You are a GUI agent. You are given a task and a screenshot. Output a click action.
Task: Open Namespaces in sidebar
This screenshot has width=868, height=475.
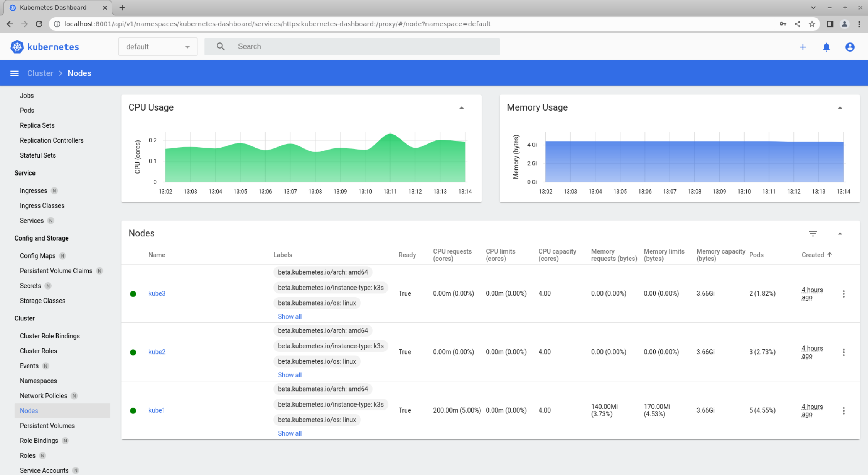point(38,381)
